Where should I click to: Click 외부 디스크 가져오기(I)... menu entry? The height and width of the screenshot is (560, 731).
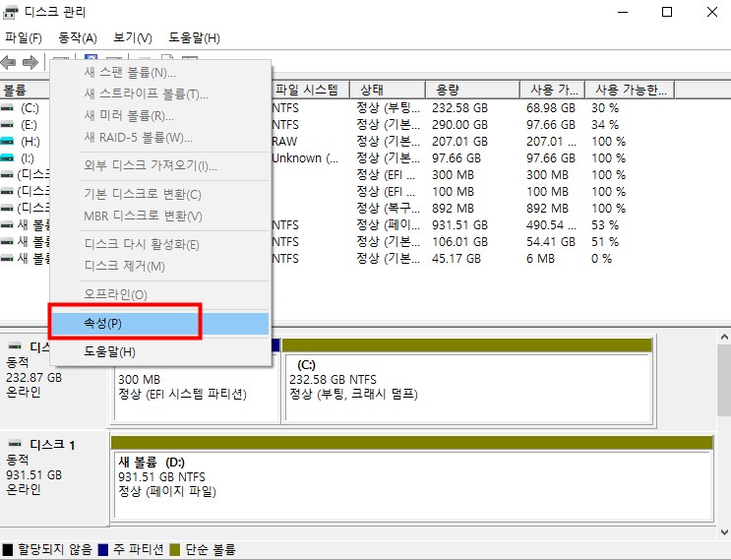tap(160, 165)
